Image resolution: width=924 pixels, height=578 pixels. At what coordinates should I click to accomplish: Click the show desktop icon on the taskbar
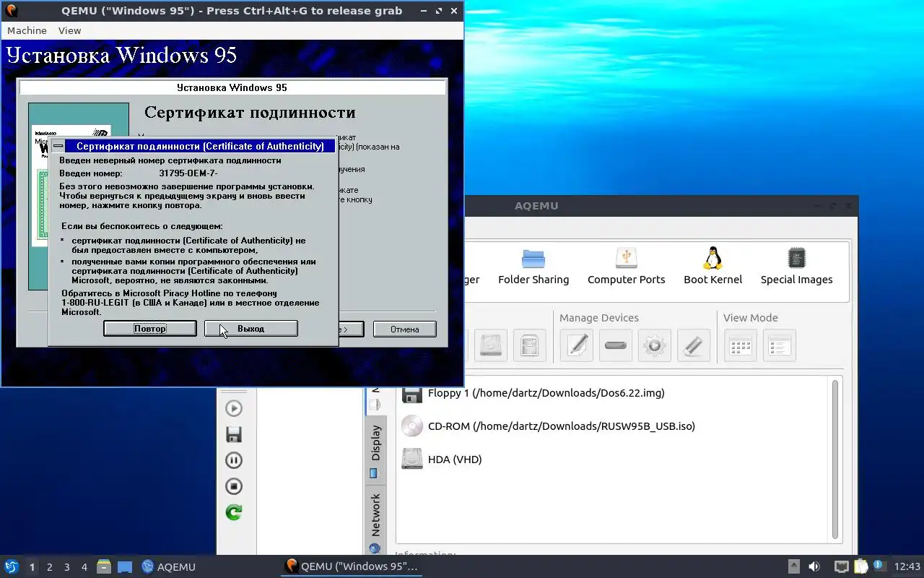pos(125,566)
